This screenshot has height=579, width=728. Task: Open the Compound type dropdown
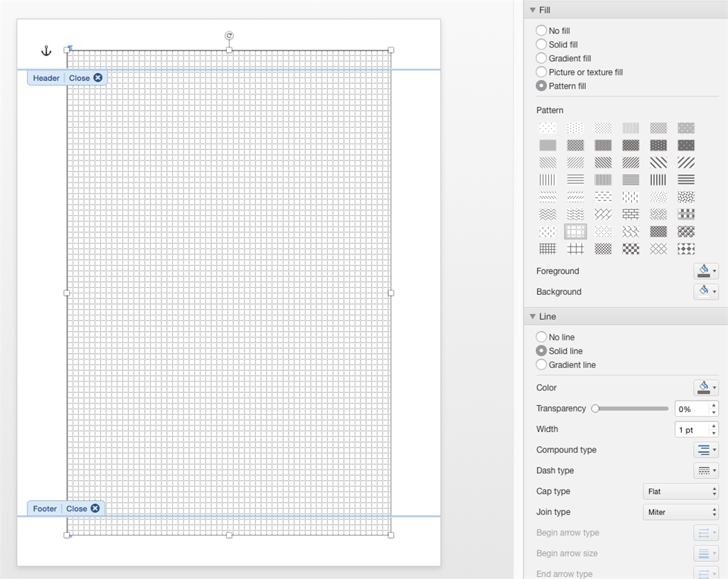(x=705, y=449)
